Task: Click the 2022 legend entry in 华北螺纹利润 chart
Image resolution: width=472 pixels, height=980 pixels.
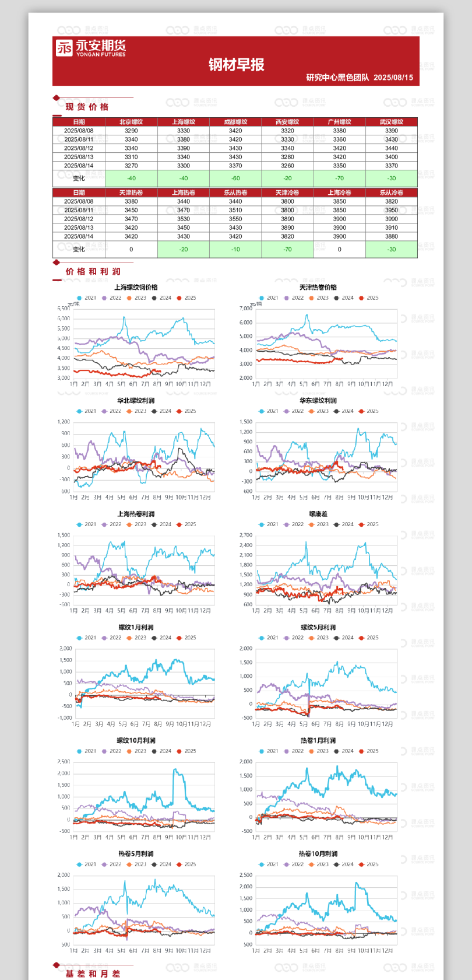Action: point(112,411)
